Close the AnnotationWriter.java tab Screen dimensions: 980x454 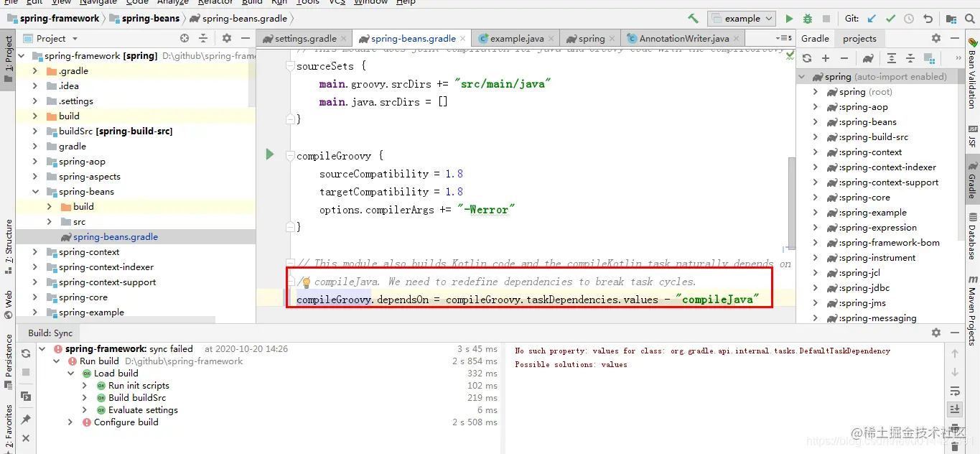tap(736, 39)
